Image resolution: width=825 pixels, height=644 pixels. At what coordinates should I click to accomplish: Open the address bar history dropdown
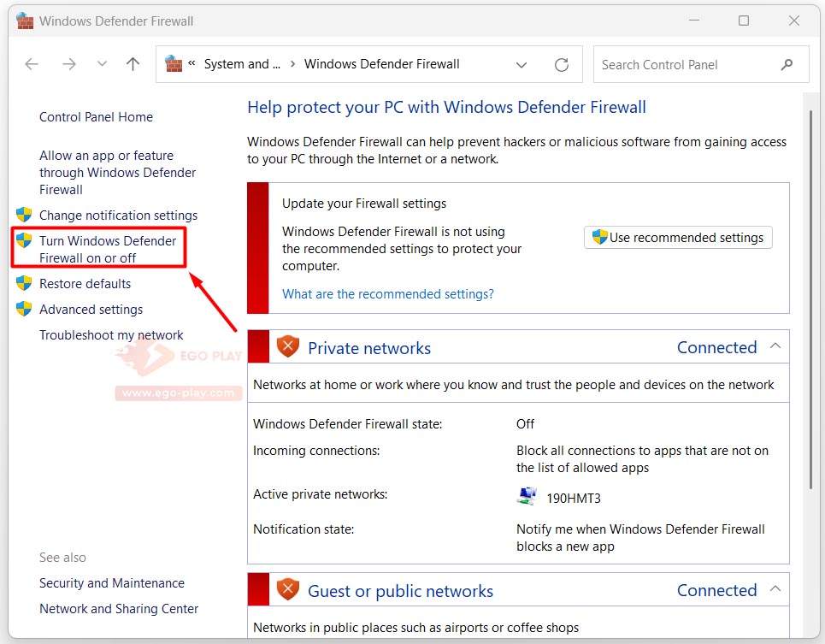pyautogui.click(x=522, y=65)
